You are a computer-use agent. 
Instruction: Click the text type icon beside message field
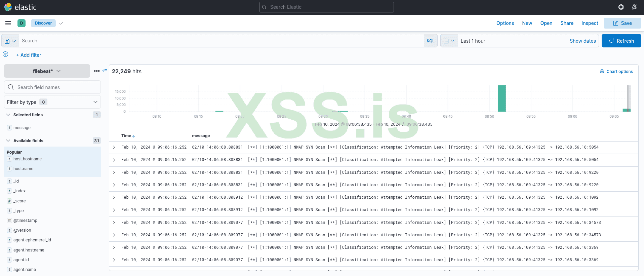tap(9, 128)
